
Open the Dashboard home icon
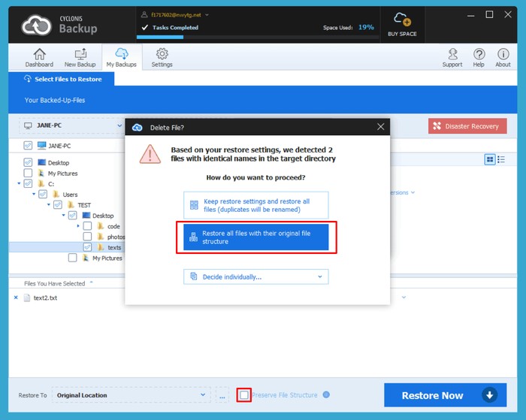pyautogui.click(x=39, y=54)
